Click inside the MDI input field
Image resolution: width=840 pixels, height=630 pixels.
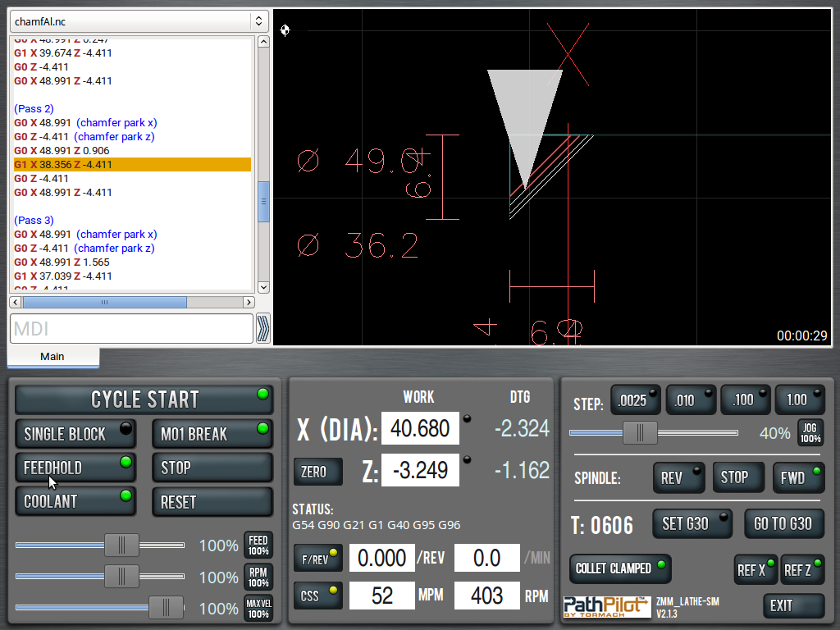(x=131, y=328)
